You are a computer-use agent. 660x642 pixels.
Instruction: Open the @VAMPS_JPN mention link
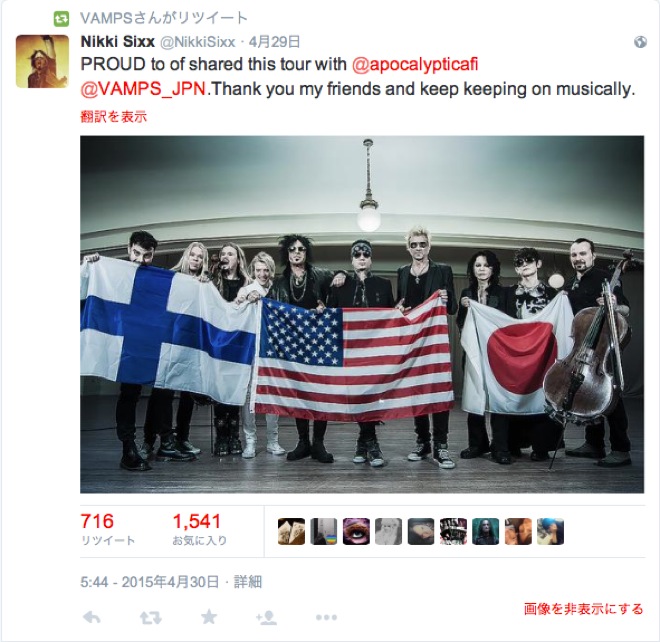[x=143, y=89]
